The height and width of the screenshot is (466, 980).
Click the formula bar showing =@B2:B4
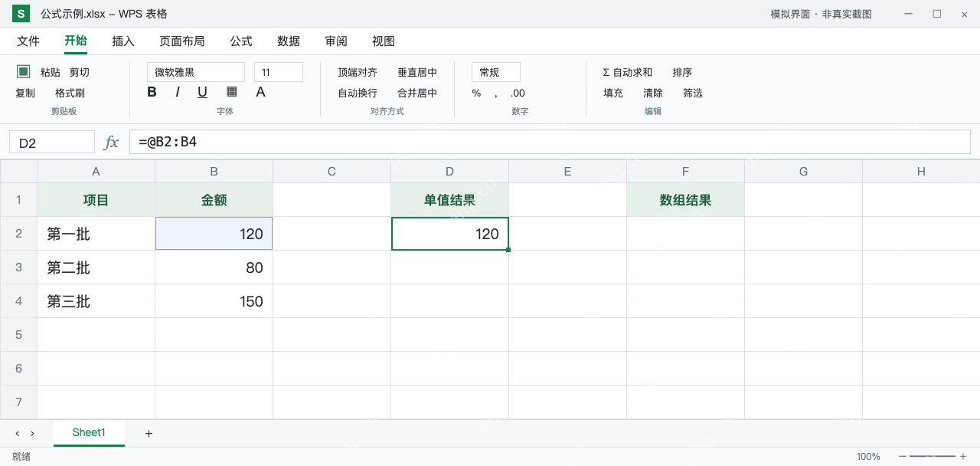point(550,142)
